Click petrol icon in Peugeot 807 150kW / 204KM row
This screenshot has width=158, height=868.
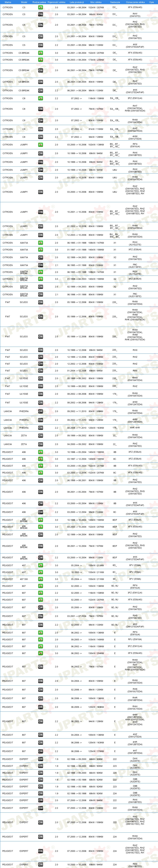tap(40, 653)
